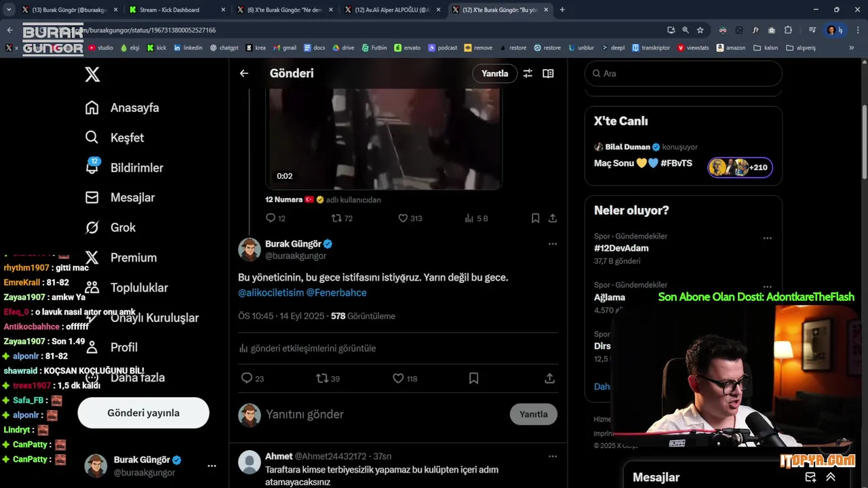View analytics icon showing 5 B

476,218
